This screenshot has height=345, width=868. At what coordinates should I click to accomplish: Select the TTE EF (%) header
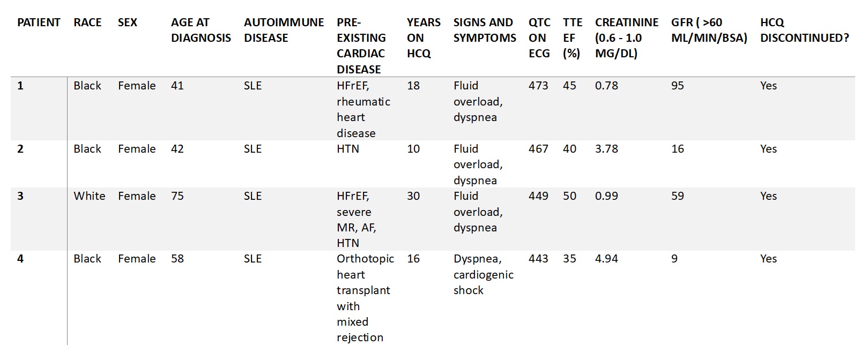[572, 37]
